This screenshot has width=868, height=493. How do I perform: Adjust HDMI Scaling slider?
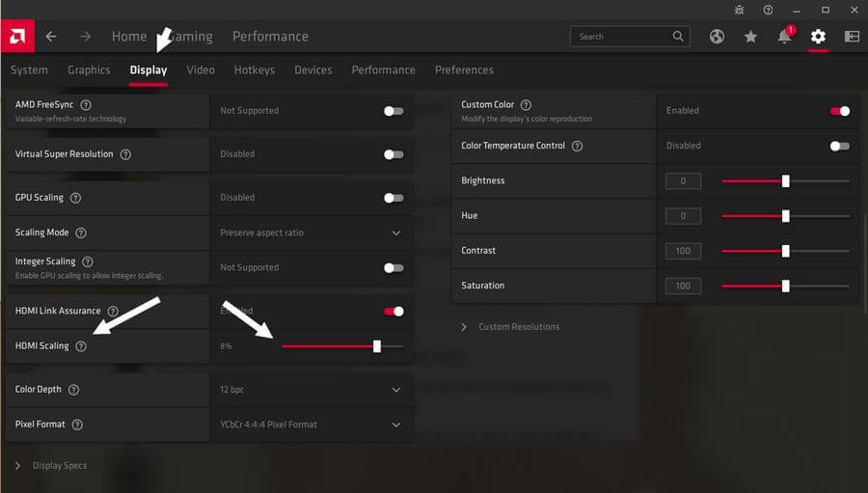click(x=342, y=346)
